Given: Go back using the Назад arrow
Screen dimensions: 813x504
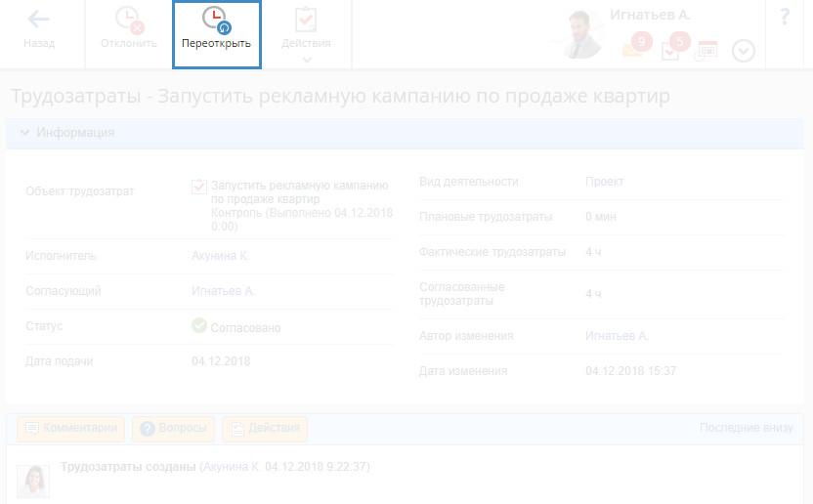Looking at the screenshot, I should coord(39,31).
